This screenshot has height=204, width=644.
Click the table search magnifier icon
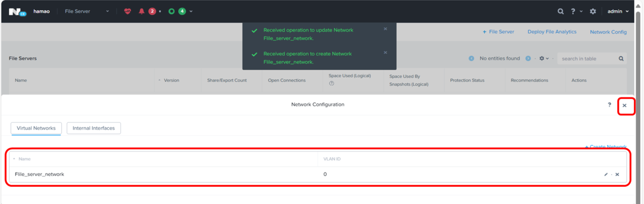[x=621, y=58]
